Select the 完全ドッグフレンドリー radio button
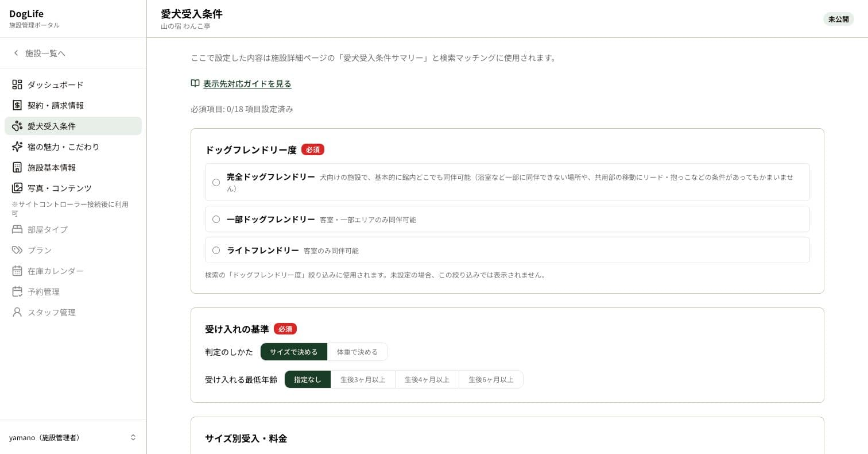Image resolution: width=868 pixels, height=454 pixels. (216, 182)
